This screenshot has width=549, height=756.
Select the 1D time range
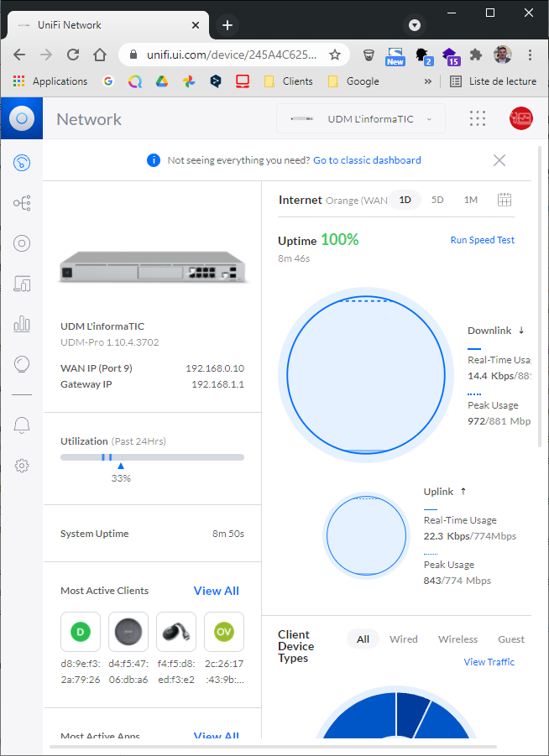(x=405, y=200)
